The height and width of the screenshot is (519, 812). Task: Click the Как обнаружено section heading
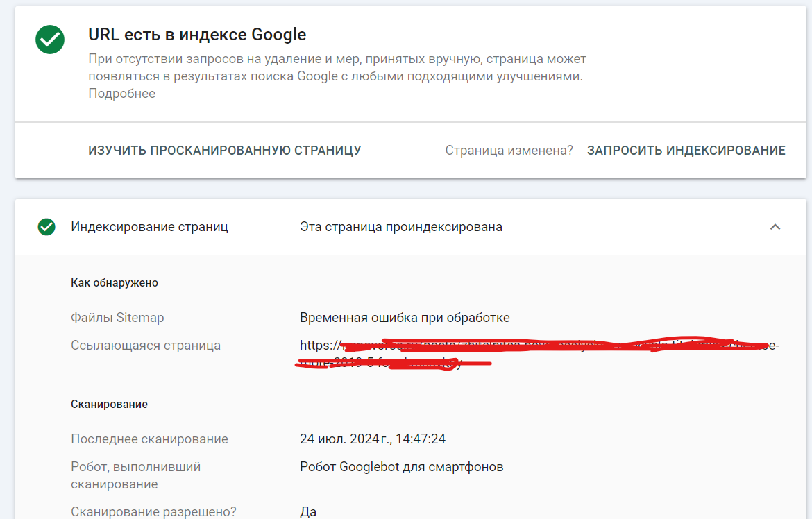pos(115,283)
